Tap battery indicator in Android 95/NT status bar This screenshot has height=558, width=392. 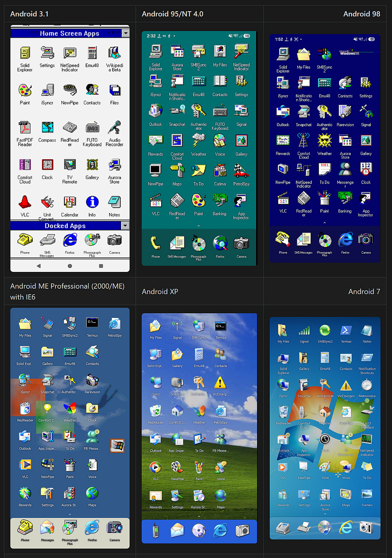click(x=247, y=36)
